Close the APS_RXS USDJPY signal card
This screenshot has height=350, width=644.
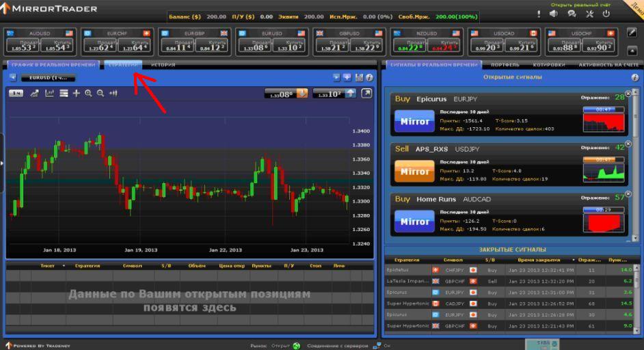628,144
